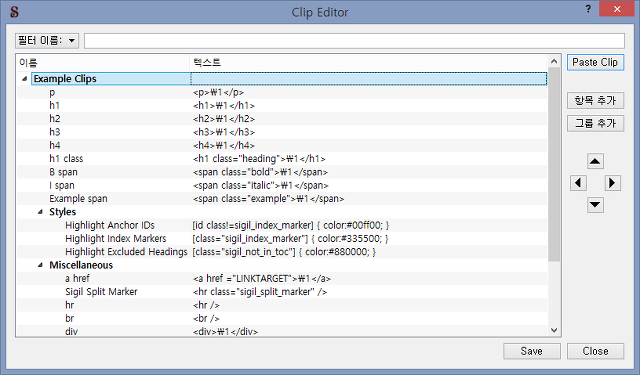The image size is (640, 375).
Task: Collapse the Miscellaneous group
Action: pos(40,265)
